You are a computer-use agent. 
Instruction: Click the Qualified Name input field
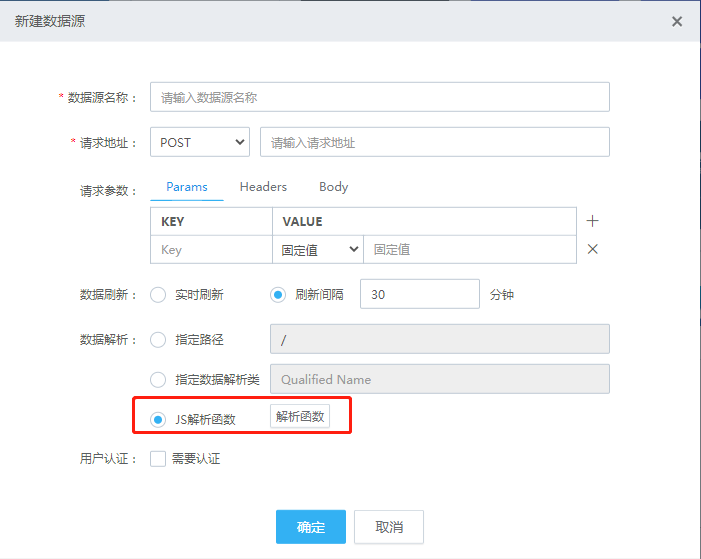tap(439, 379)
